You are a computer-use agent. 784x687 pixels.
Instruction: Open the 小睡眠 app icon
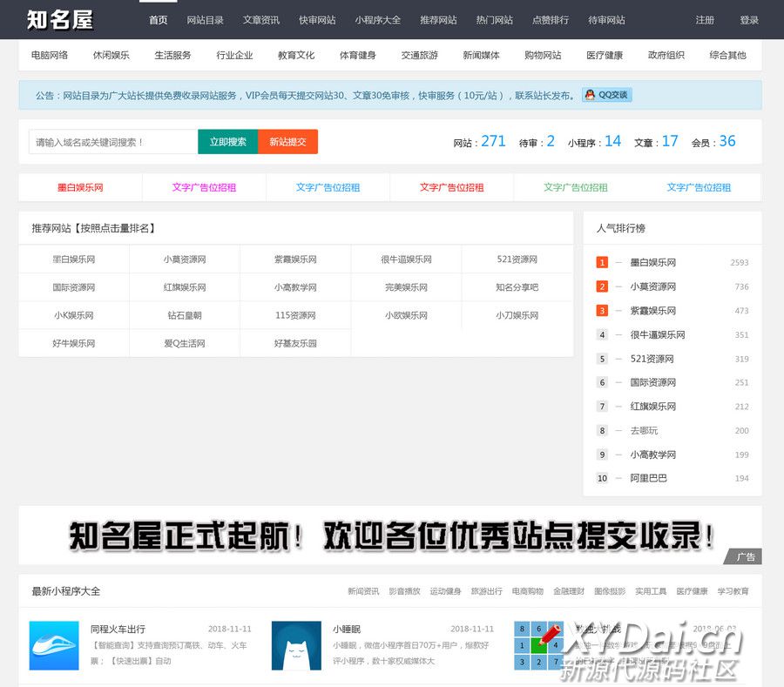click(296, 645)
